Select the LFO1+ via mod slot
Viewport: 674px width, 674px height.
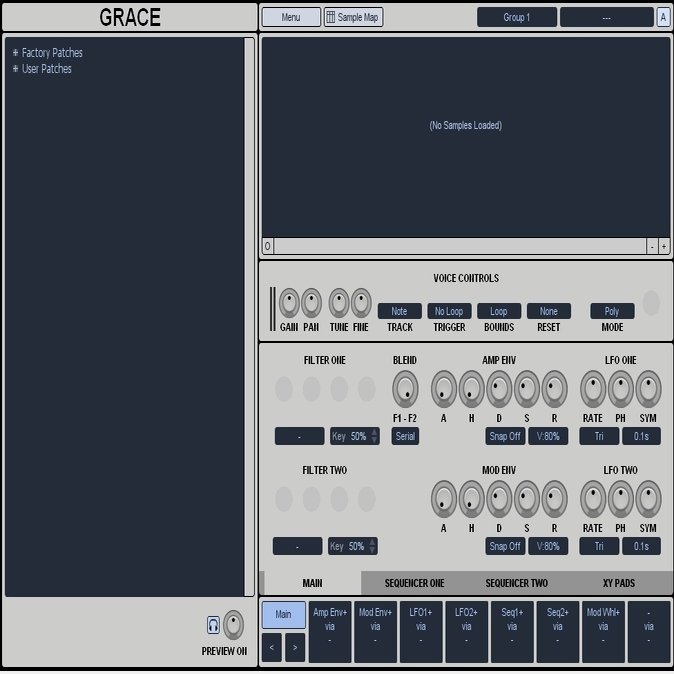(x=421, y=631)
